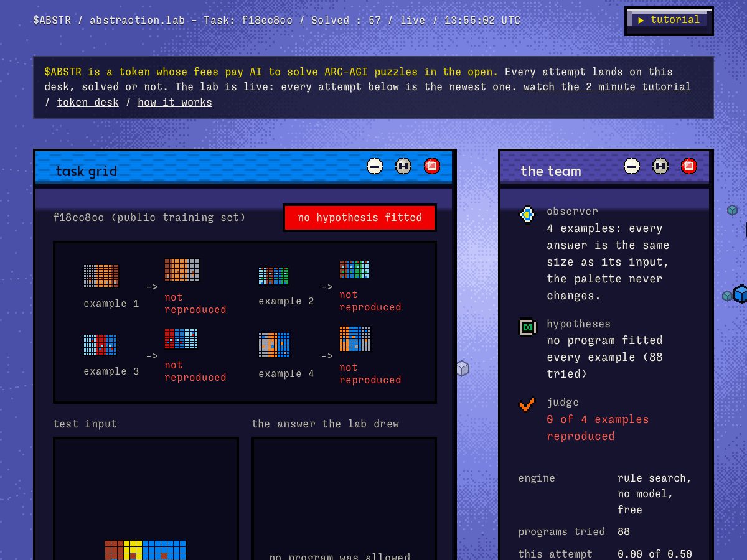This screenshot has height=560, width=747.
Task: Click the 'task grid' window title
Action: coord(87,171)
